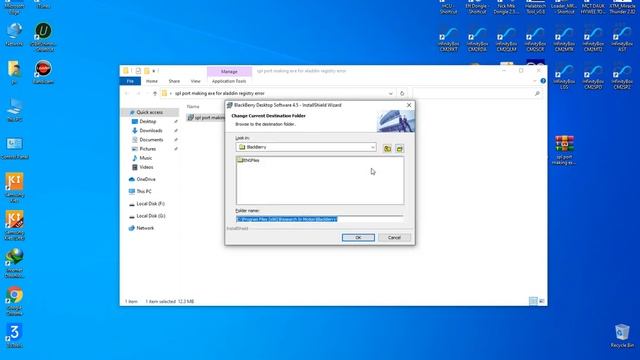Viewport: 640px width, 360px height.
Task: Select the Internet Download Manager desktop icon
Action: (x=15, y=263)
